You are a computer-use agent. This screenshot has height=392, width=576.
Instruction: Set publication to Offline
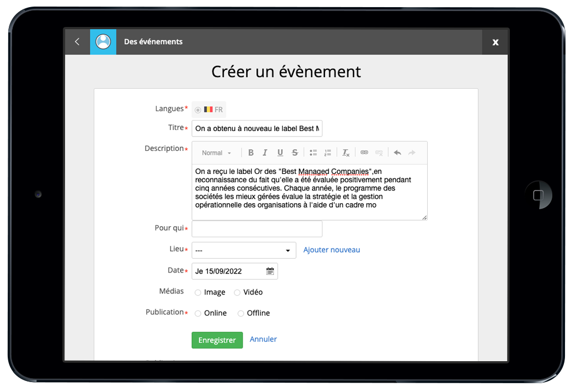point(241,314)
